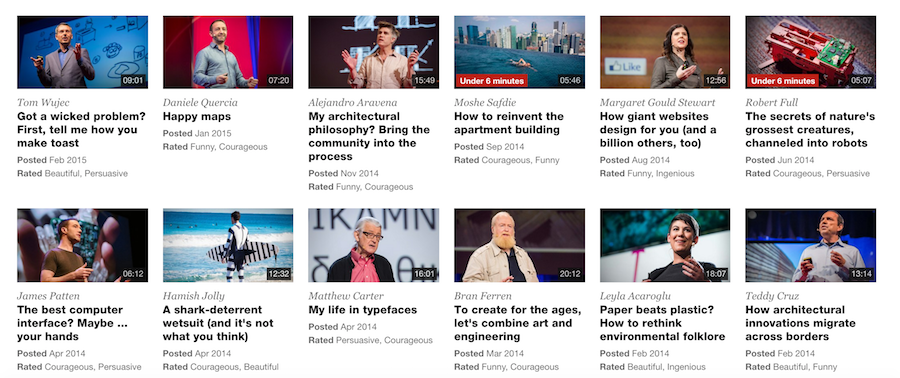Click the 05:46 duration label
Screen dimensions: 900x378
tap(570, 80)
